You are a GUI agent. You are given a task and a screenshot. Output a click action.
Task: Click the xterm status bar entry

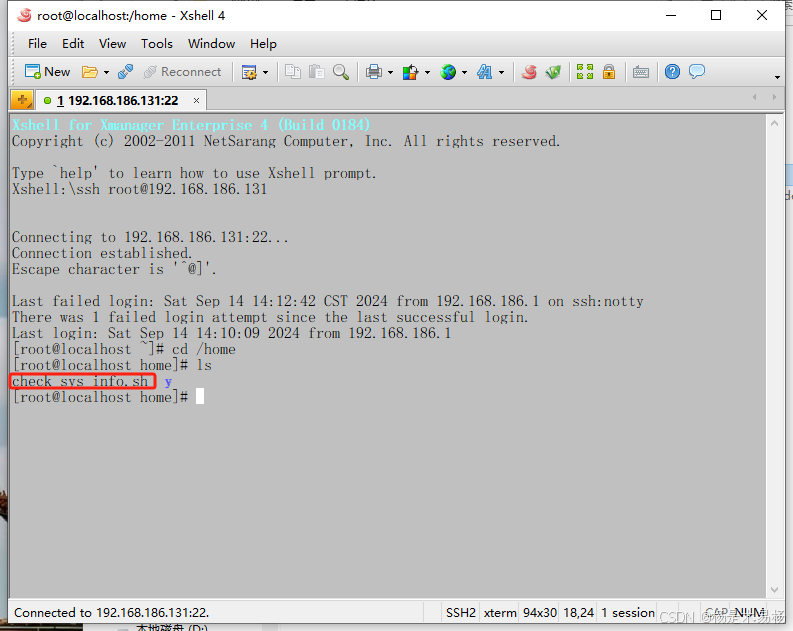pos(500,613)
